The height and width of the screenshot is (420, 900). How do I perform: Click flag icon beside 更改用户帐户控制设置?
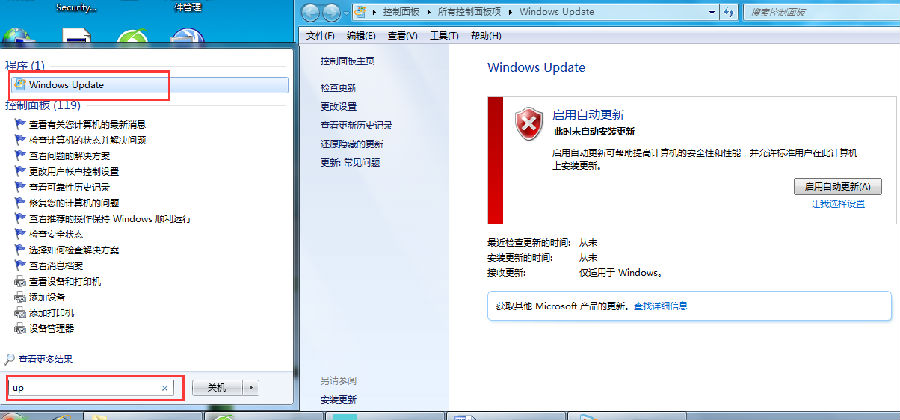coord(20,171)
